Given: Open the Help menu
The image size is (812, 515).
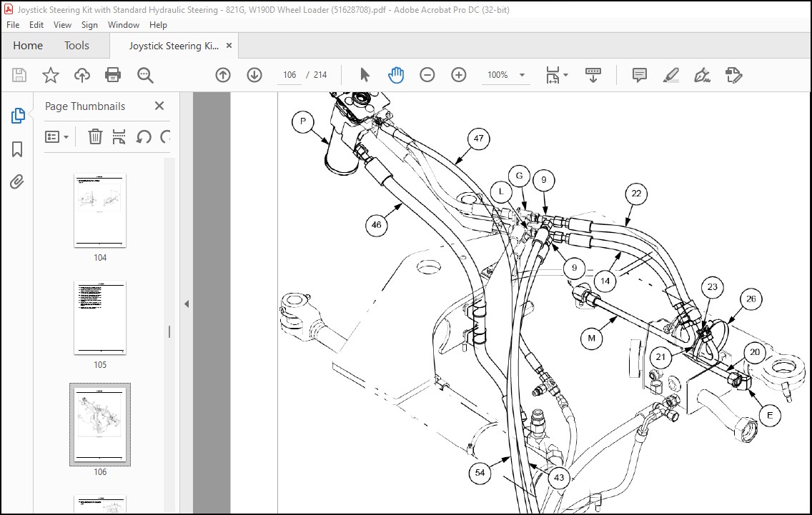Looking at the screenshot, I should [x=158, y=25].
